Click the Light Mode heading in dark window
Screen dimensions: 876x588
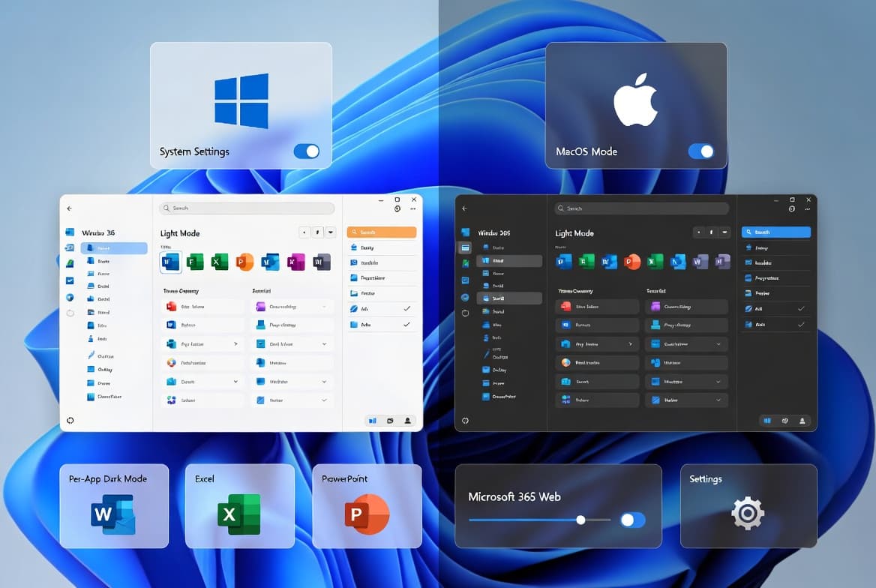[574, 233]
